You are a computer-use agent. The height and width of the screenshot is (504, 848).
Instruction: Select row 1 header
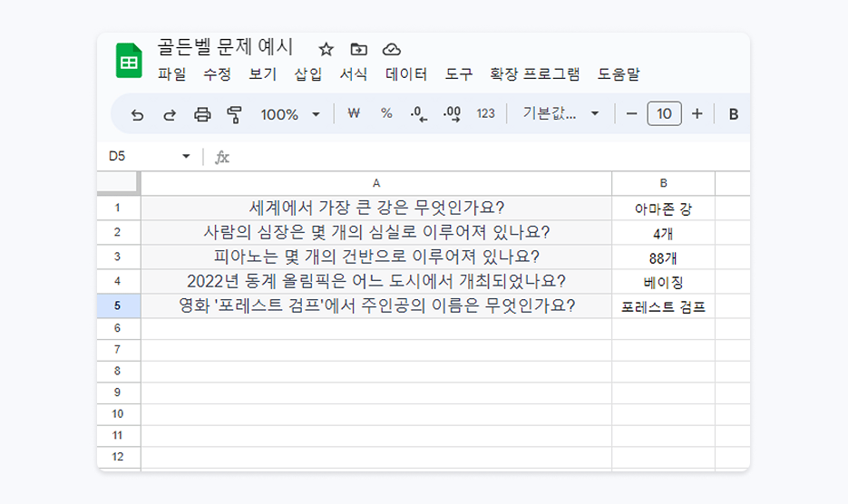coord(118,208)
